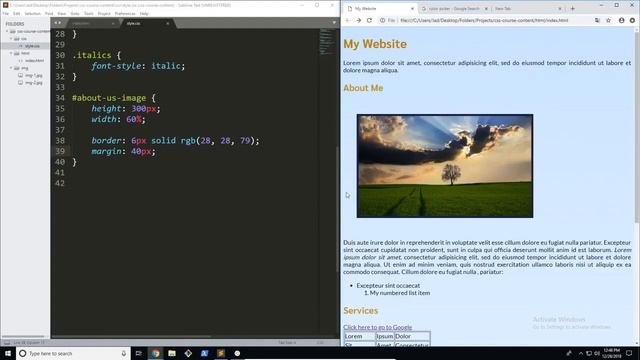Open Sublime Text from the taskbar
This screenshot has width=640, height=360.
point(221,353)
